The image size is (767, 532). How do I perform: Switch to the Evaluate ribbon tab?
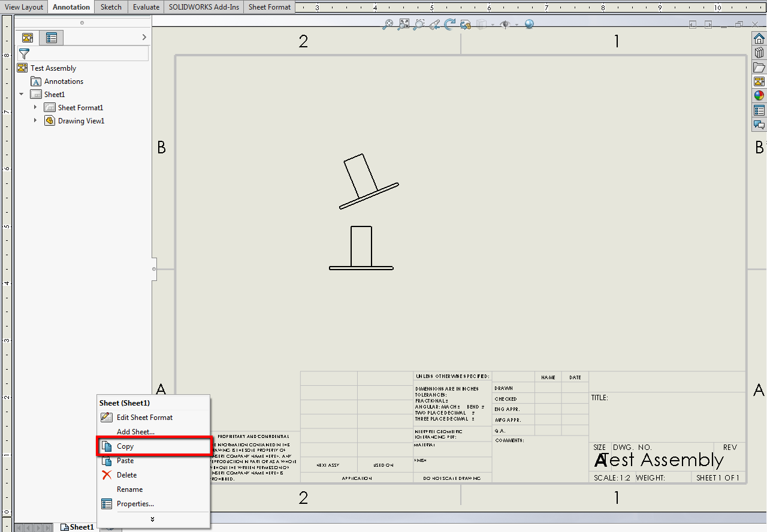click(146, 7)
